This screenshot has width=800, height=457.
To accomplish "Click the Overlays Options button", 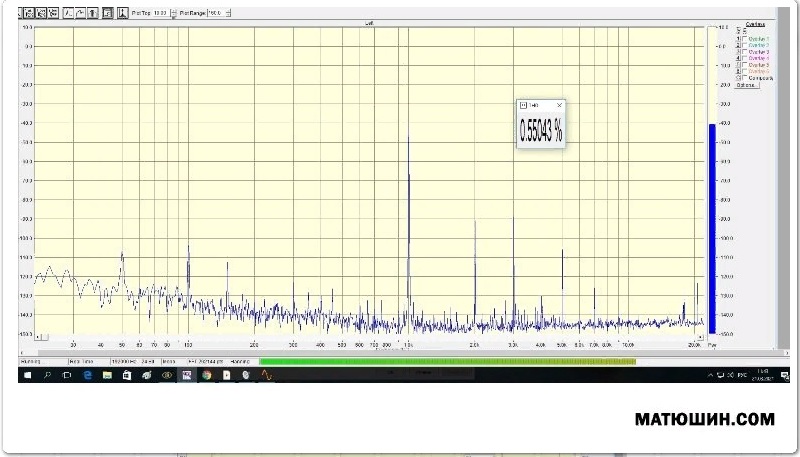I will (747, 85).
